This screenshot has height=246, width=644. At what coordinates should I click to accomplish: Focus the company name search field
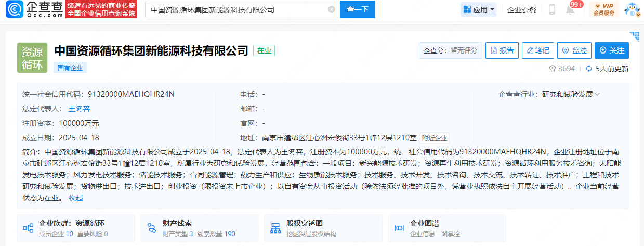click(242, 9)
